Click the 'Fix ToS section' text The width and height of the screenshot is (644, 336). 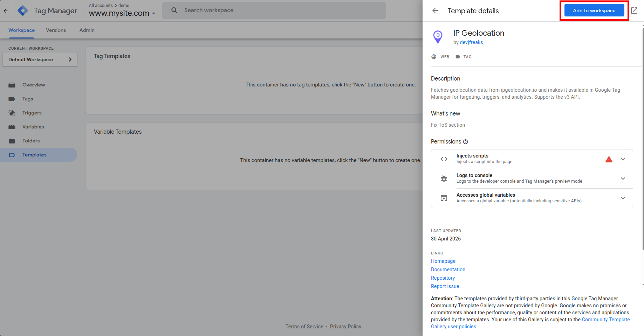[448, 125]
